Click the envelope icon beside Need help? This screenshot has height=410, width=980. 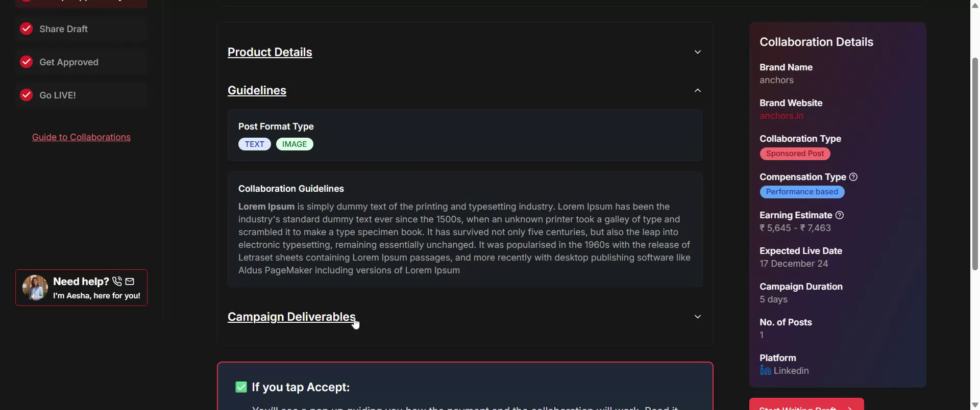130,281
